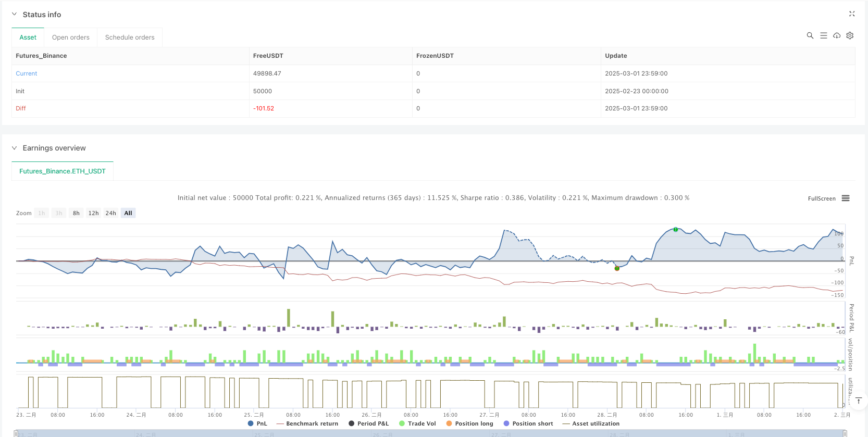Click the search icon in status toolbar
Viewport: 868px width, 437px height.
coord(810,35)
